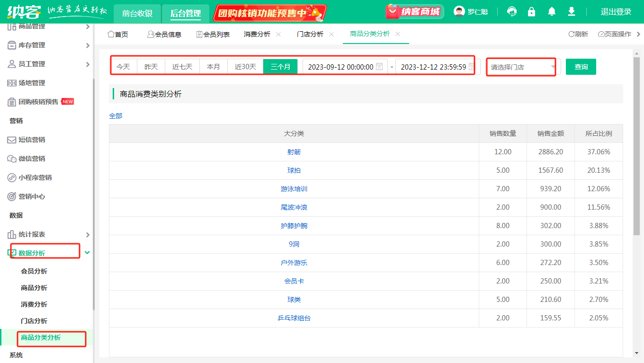Close the 消费分析 tab
Image resolution: width=644 pixels, height=363 pixels.
[x=278, y=34]
